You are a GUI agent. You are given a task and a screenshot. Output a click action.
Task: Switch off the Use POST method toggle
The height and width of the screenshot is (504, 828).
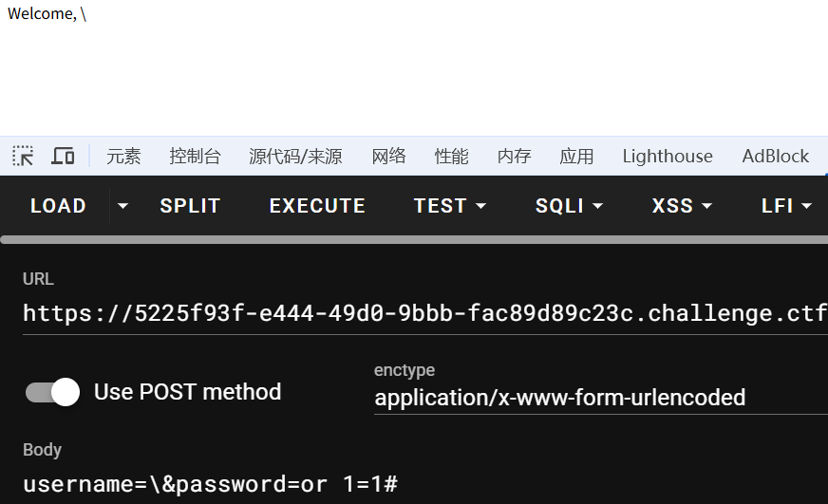coord(53,392)
